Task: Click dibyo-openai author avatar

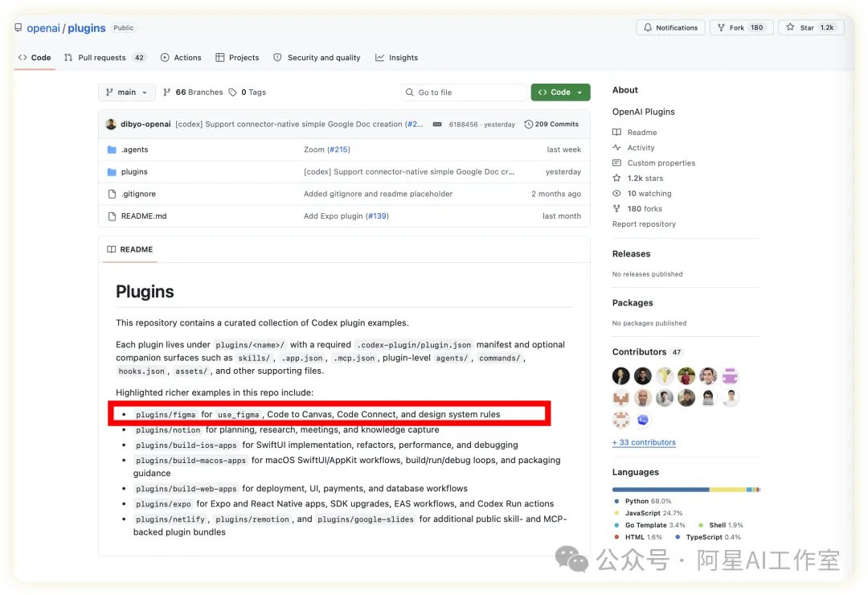Action: pos(111,124)
